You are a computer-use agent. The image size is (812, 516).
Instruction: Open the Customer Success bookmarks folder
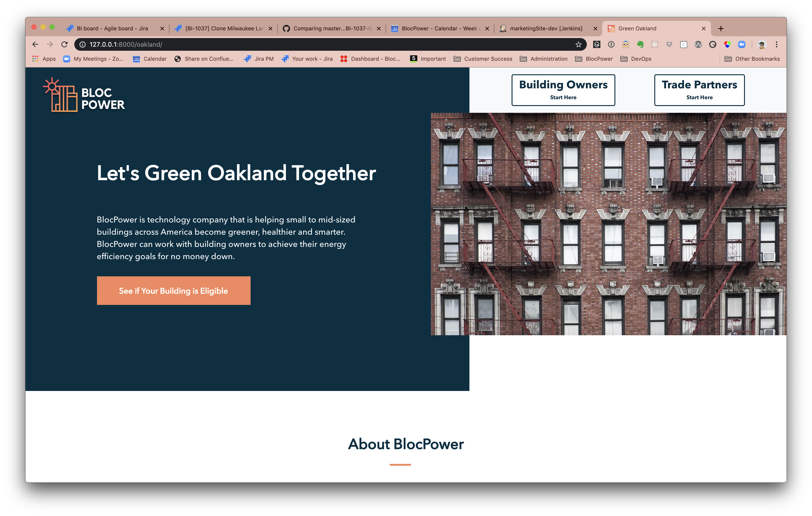tap(483, 59)
